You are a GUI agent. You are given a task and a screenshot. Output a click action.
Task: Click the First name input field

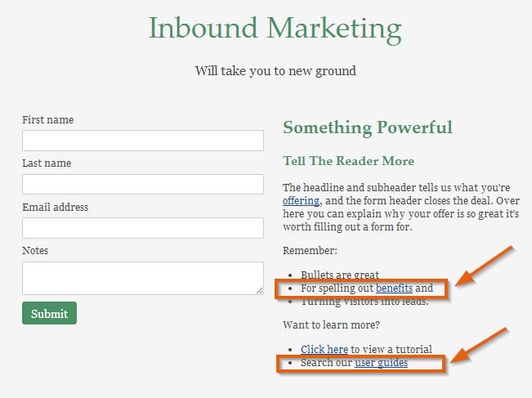[x=143, y=141]
